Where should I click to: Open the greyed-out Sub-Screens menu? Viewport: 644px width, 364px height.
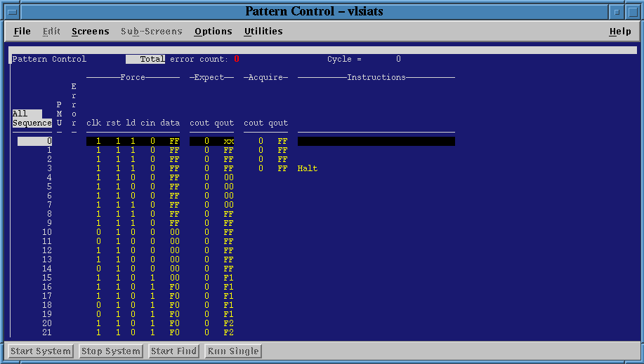click(152, 32)
